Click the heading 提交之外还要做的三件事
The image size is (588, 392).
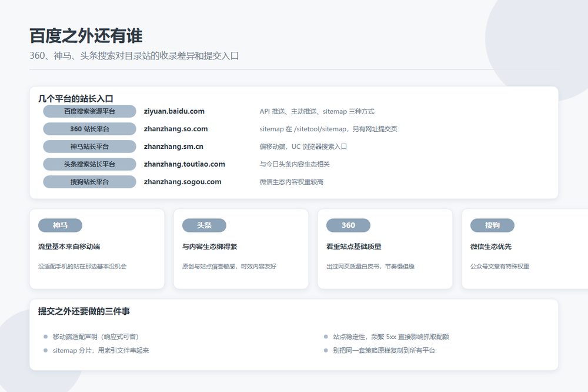84,311
